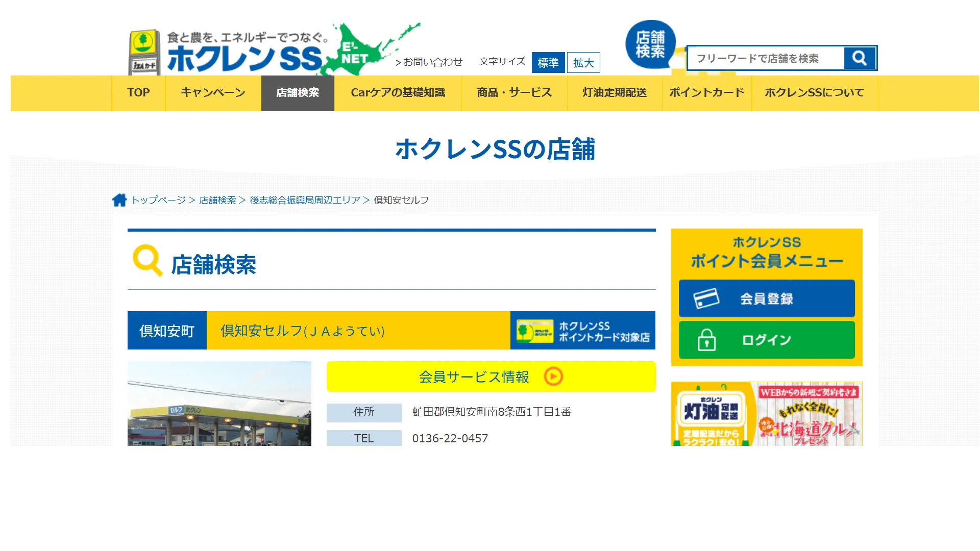
Task: Open 会員サービス情報 yellow button
Action: pos(491,377)
